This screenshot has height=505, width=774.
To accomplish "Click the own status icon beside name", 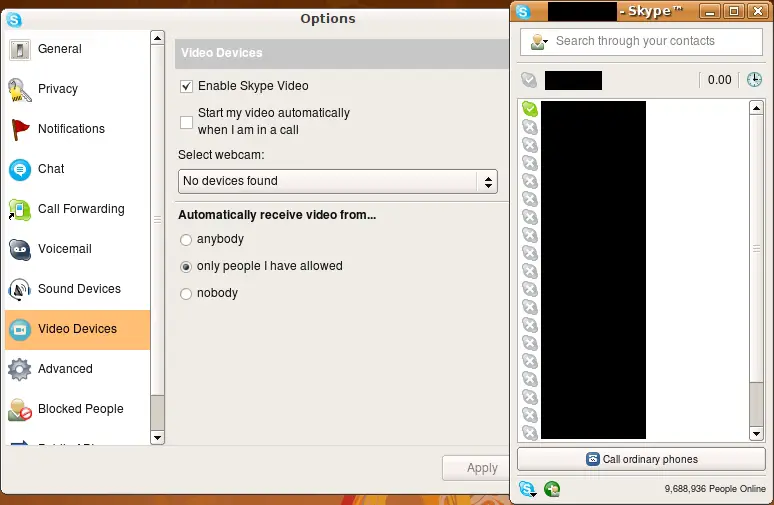I will pos(529,79).
